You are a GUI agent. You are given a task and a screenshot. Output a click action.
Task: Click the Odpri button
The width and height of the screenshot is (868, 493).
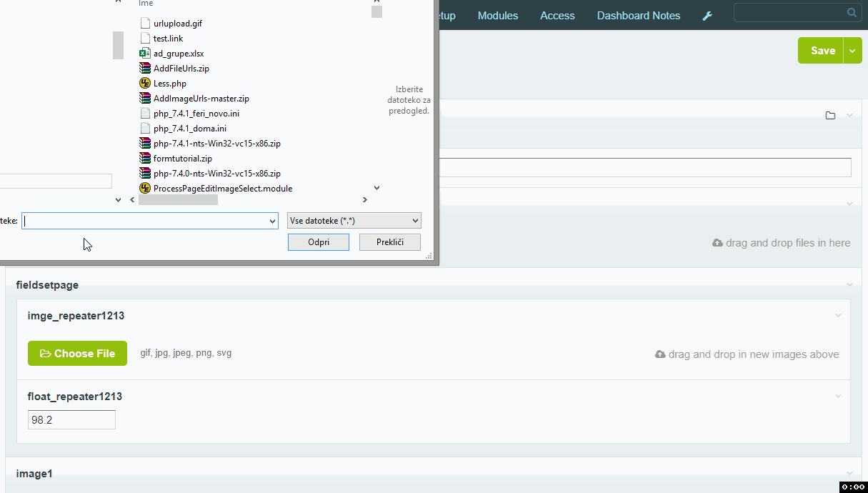[x=319, y=242]
